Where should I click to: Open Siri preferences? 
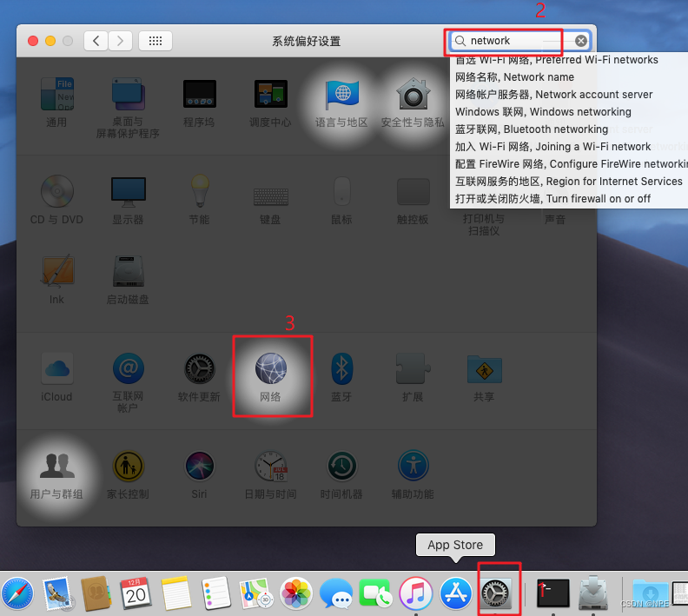(199, 474)
